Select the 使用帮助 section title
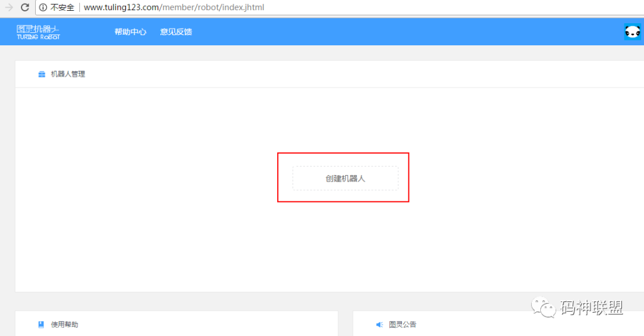Viewport: 644px width, 336px height. coord(64,325)
